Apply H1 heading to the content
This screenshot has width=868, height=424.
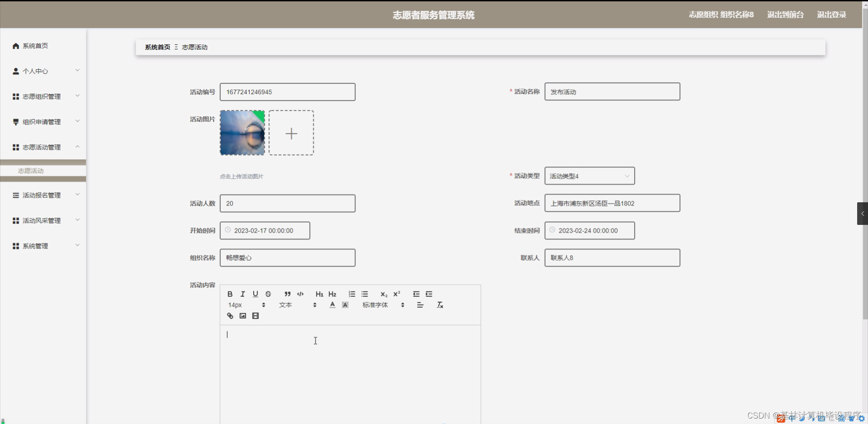319,294
